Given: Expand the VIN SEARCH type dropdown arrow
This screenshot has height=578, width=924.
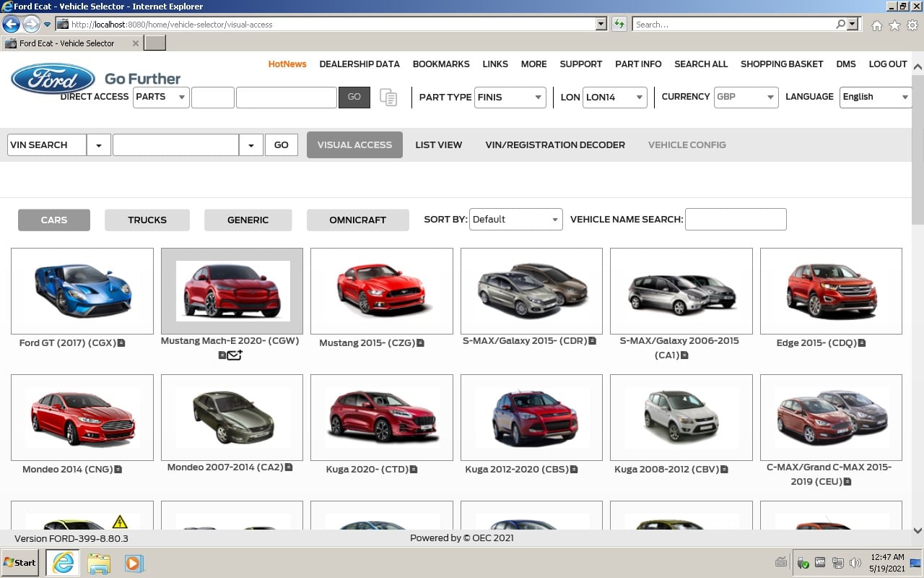Looking at the screenshot, I should tap(99, 145).
